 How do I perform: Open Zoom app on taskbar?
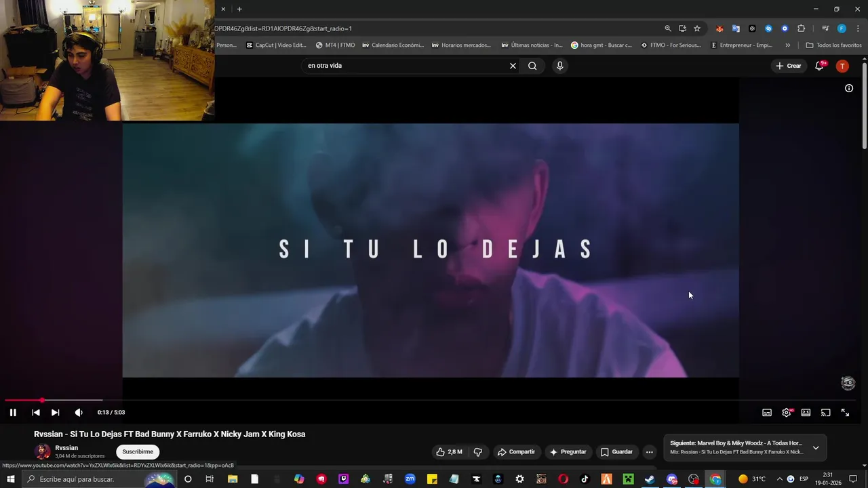410,479
